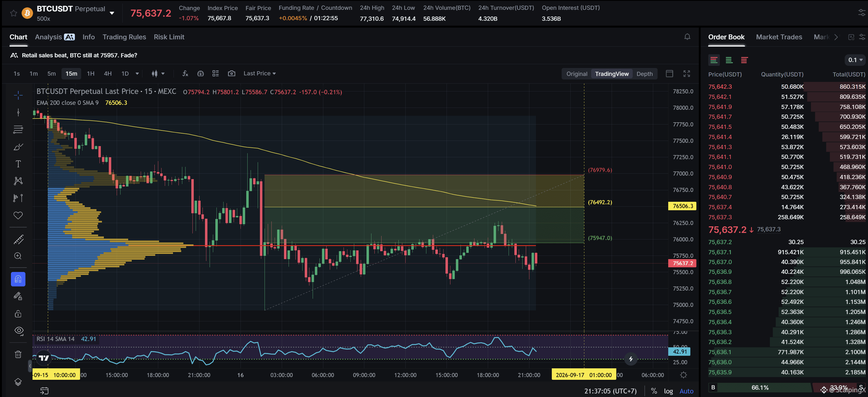Switch chart view to Depth
Image resolution: width=868 pixels, height=397 pixels.
644,74
